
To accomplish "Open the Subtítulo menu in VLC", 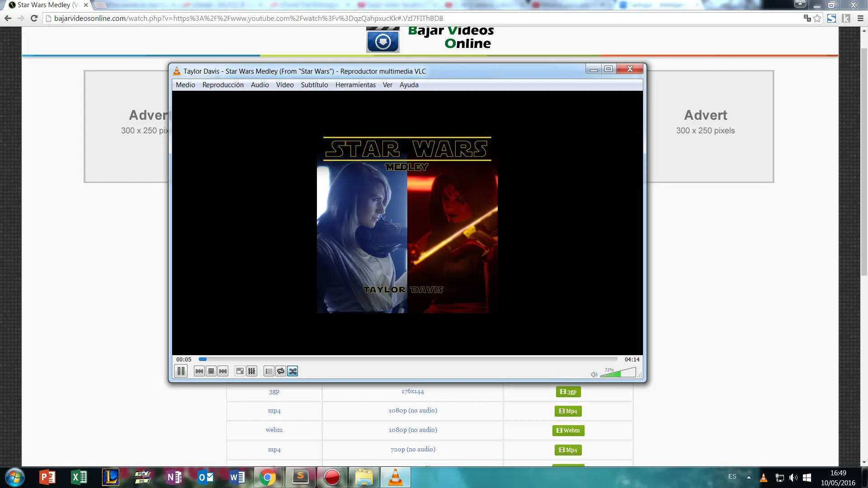I will click(x=314, y=85).
